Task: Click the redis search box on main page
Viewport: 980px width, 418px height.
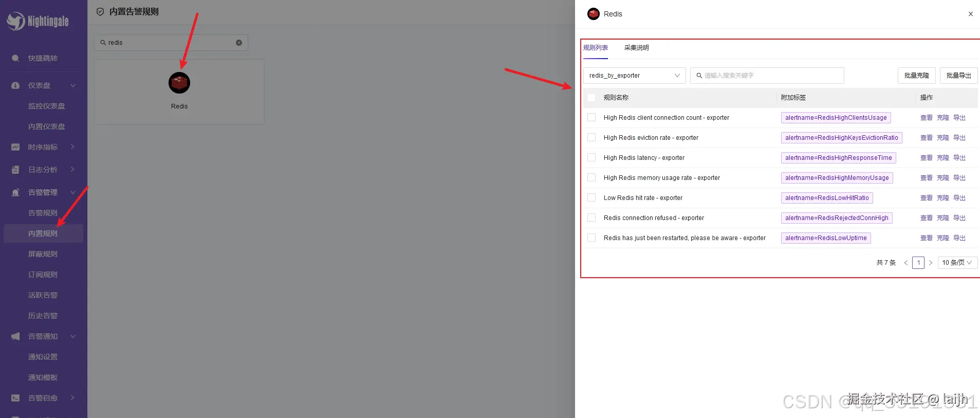Action: click(171, 43)
